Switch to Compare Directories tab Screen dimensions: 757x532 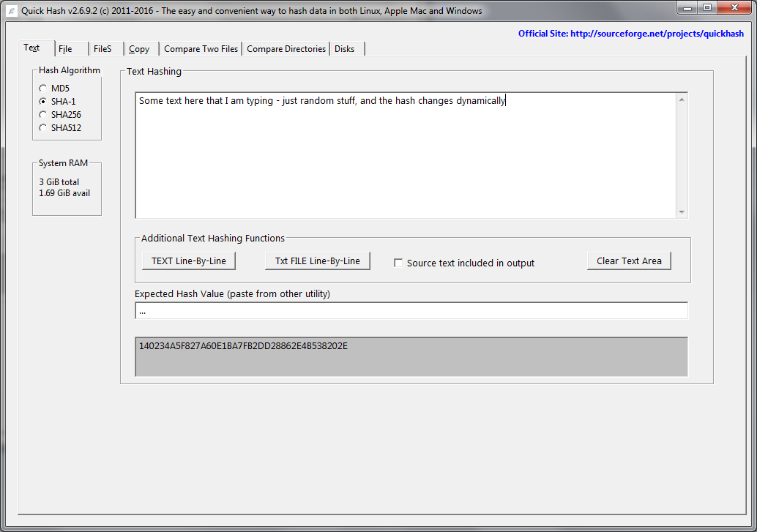[x=286, y=49]
